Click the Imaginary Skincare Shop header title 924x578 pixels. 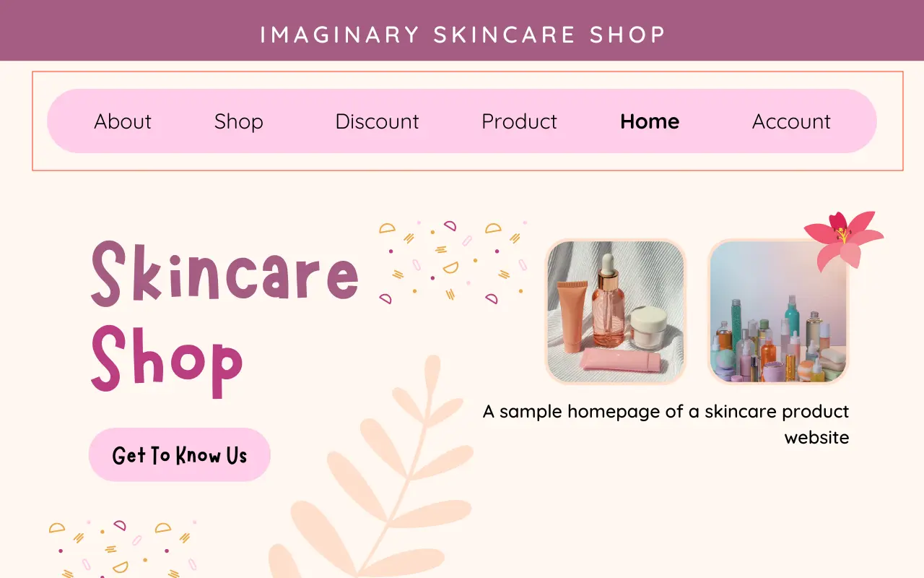(x=462, y=34)
